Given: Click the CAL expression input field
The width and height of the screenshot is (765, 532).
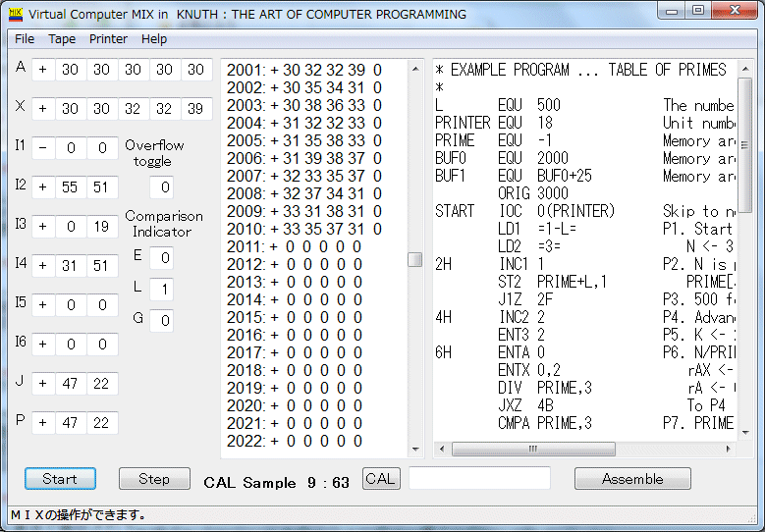Looking at the screenshot, I should click(479, 478).
